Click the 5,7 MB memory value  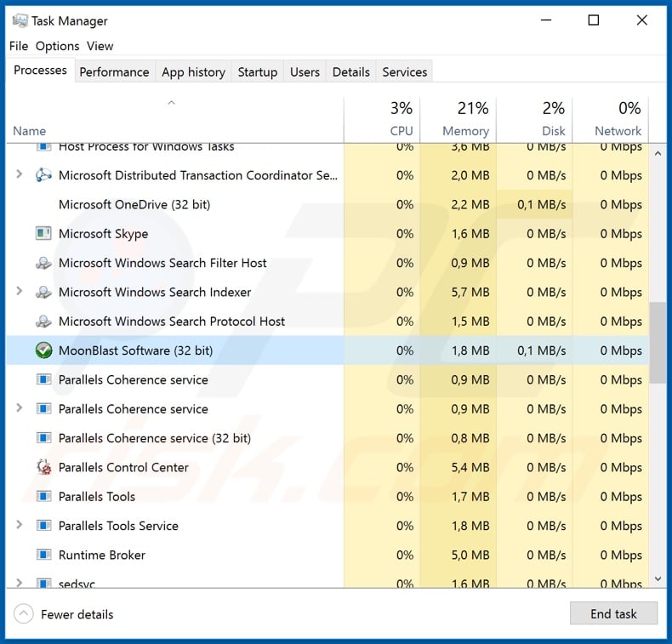470,292
